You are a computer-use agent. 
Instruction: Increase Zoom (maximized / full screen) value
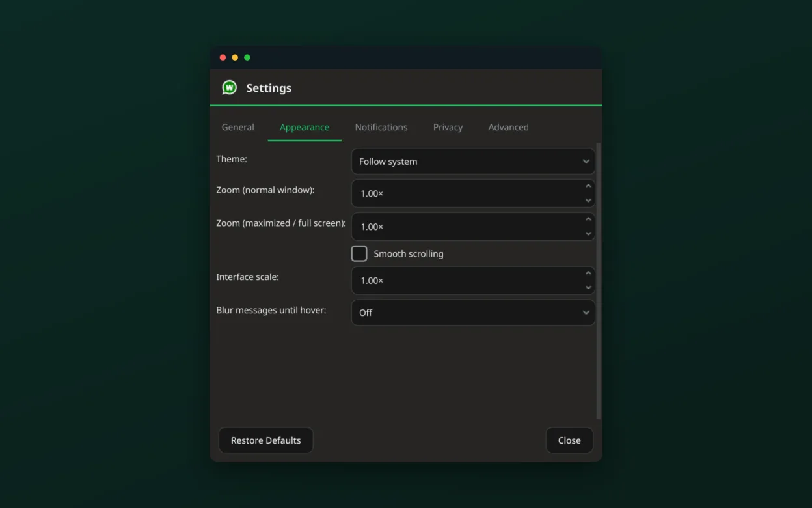pyautogui.click(x=588, y=219)
